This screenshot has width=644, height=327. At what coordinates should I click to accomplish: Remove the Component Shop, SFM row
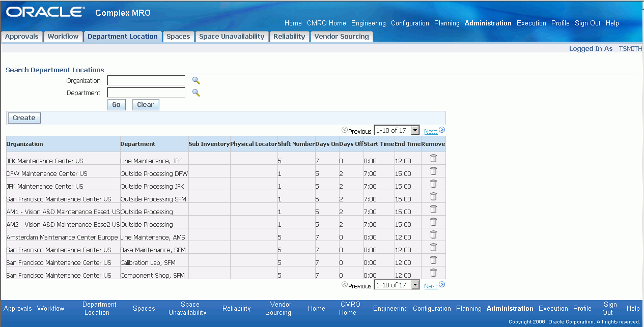(433, 273)
